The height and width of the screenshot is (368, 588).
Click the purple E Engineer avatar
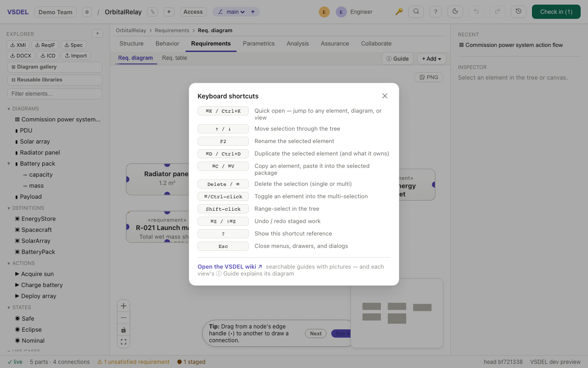(x=341, y=12)
